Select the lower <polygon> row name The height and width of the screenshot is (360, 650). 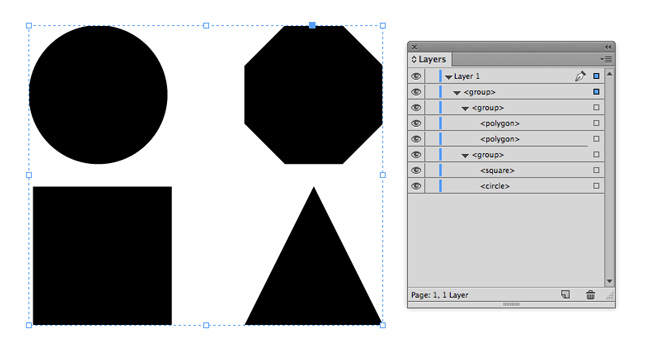[x=500, y=139]
